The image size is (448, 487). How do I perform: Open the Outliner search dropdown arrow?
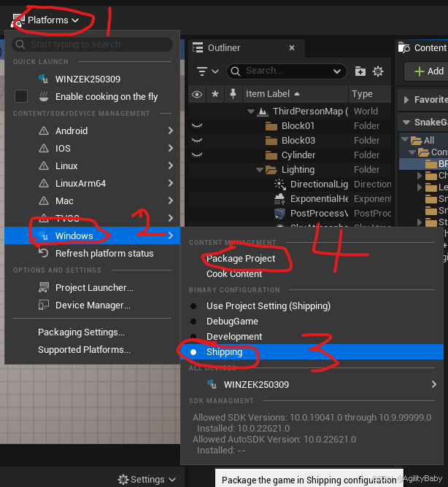coord(337,71)
